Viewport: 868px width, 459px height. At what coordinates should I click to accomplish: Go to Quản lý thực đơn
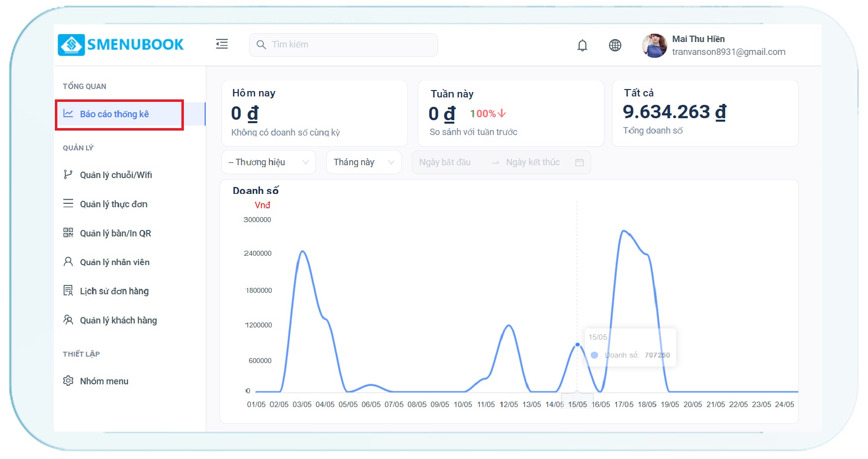(114, 204)
